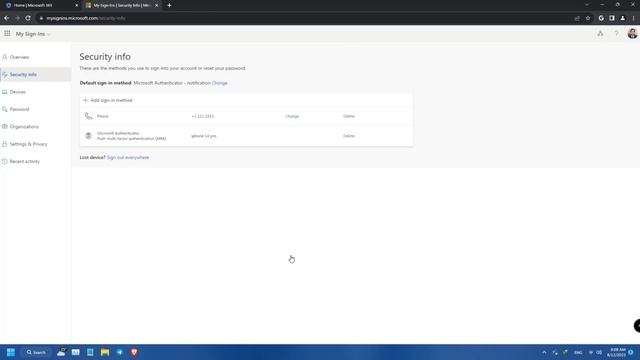
Task: Click Sign out everywhere link
Action: pos(128,158)
